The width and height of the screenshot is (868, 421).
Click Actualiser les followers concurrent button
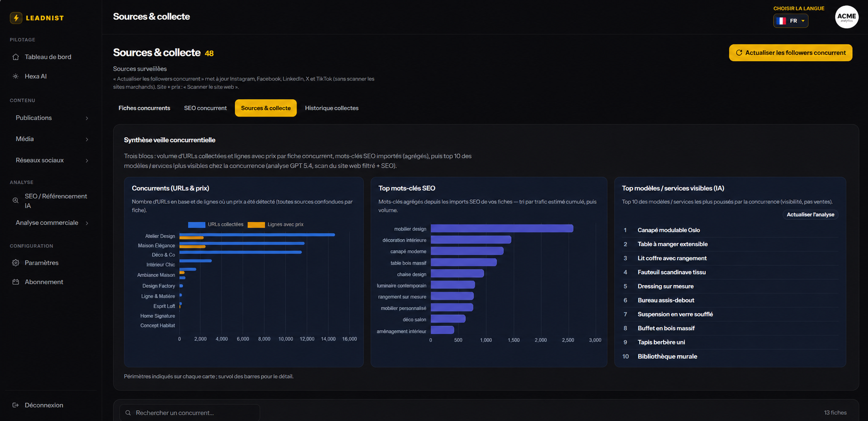791,53
